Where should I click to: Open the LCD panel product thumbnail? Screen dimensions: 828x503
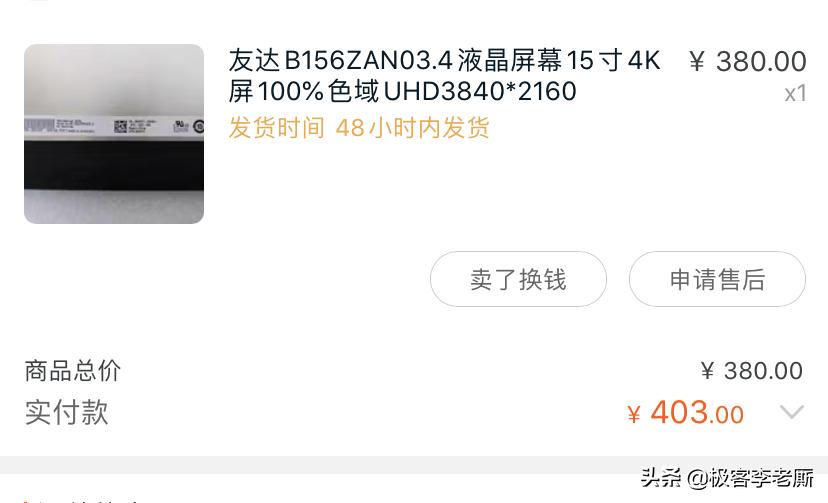(114, 134)
